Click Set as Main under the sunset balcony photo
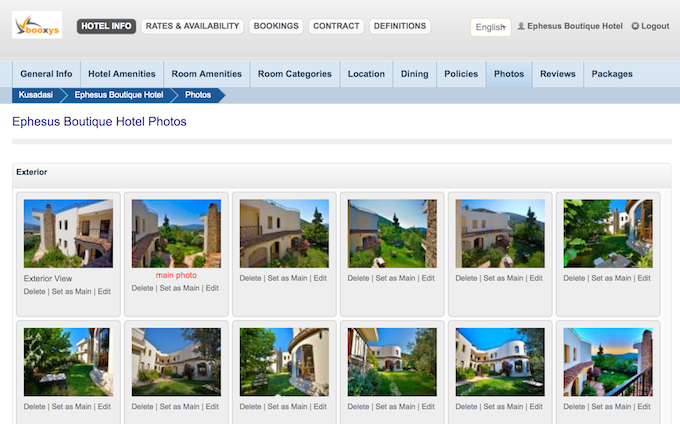Image resolution: width=680 pixels, height=424 pixels. pyautogui.click(x=611, y=407)
